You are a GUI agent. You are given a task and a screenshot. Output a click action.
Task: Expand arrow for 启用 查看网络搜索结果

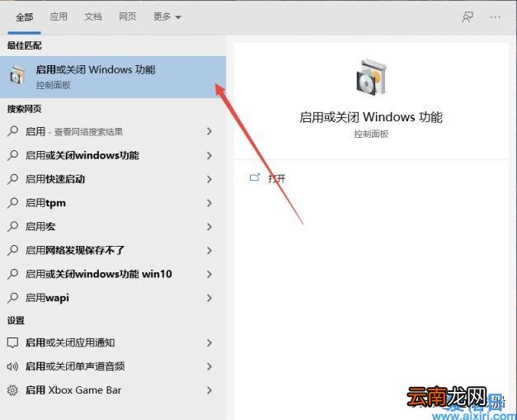[209, 132]
